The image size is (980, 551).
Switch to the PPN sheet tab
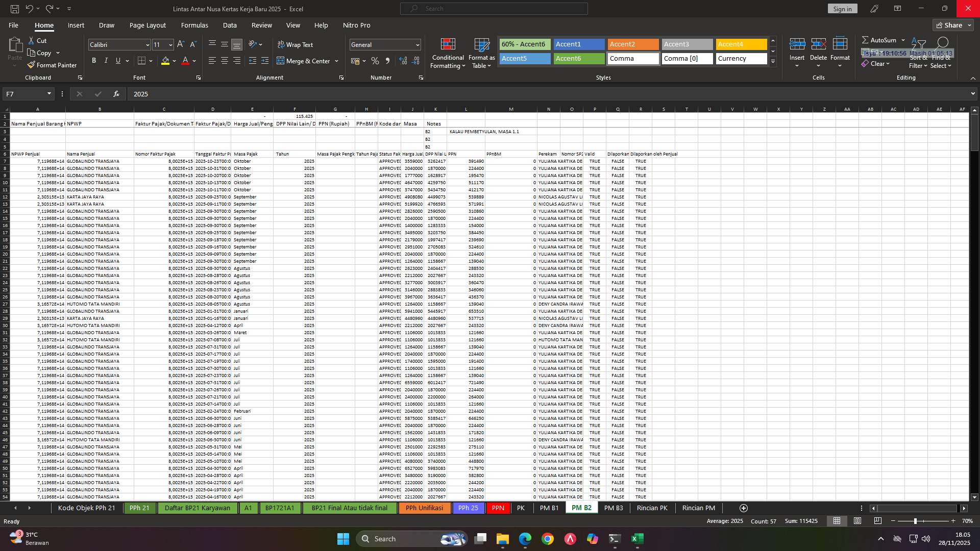click(x=498, y=508)
